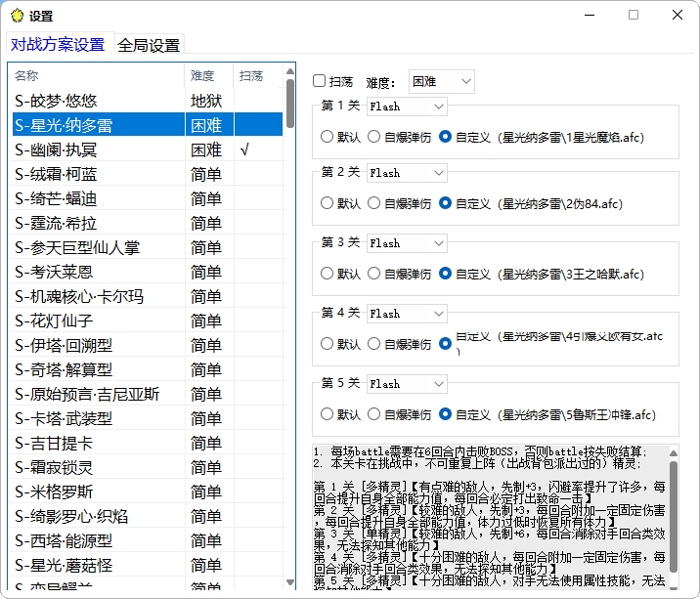The width and height of the screenshot is (700, 599).
Task: Choose 自爆弹伤 radio for 第 4 关
Action: click(x=373, y=344)
